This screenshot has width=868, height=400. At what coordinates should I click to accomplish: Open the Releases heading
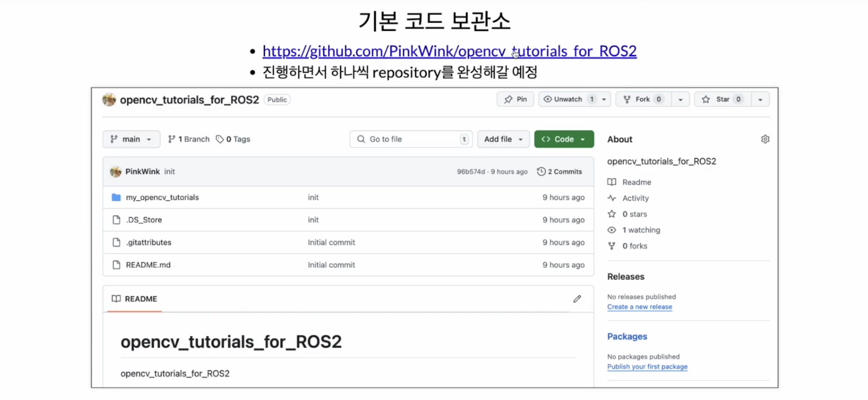(626, 277)
